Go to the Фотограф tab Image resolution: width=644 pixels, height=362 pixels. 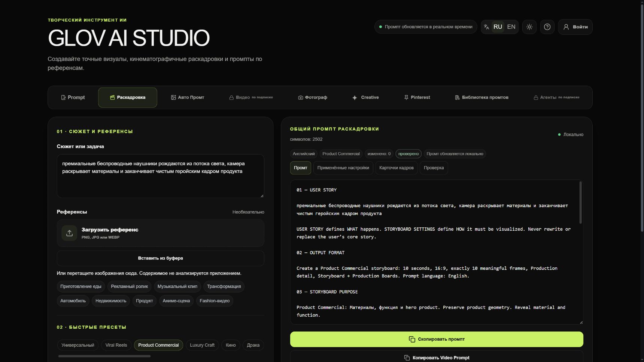pos(313,98)
